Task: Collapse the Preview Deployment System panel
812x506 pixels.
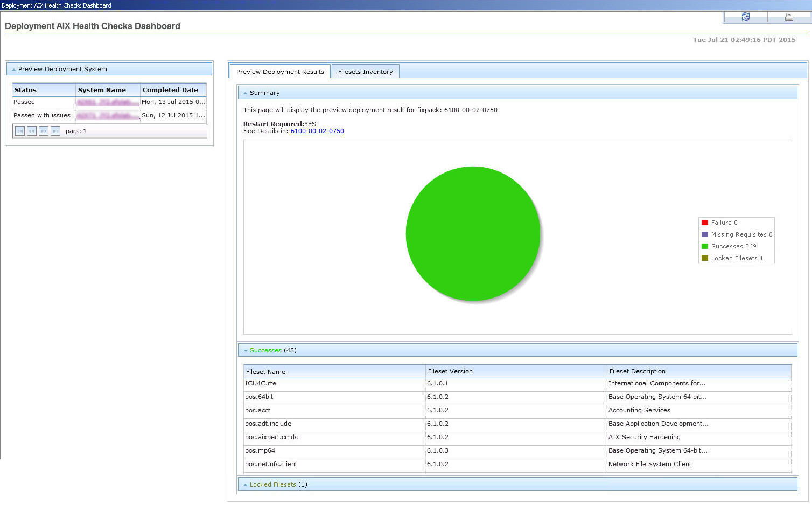Action: (x=14, y=70)
